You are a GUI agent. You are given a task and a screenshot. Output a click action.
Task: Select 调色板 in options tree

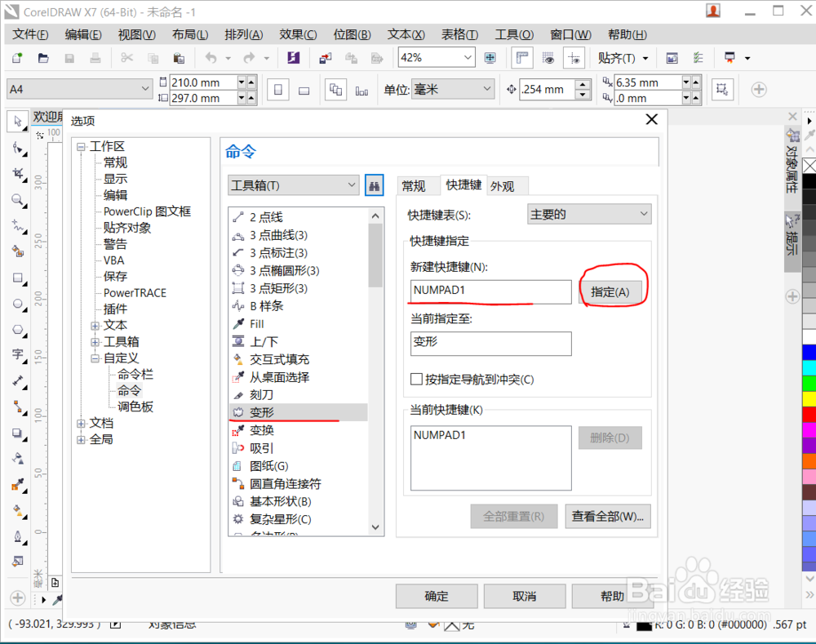pyautogui.click(x=135, y=406)
